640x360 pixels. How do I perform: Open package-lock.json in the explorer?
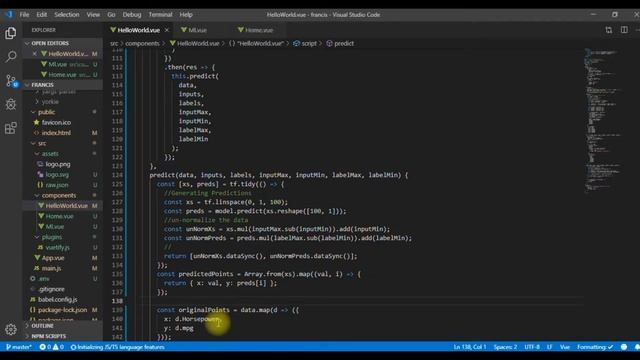[62, 310]
